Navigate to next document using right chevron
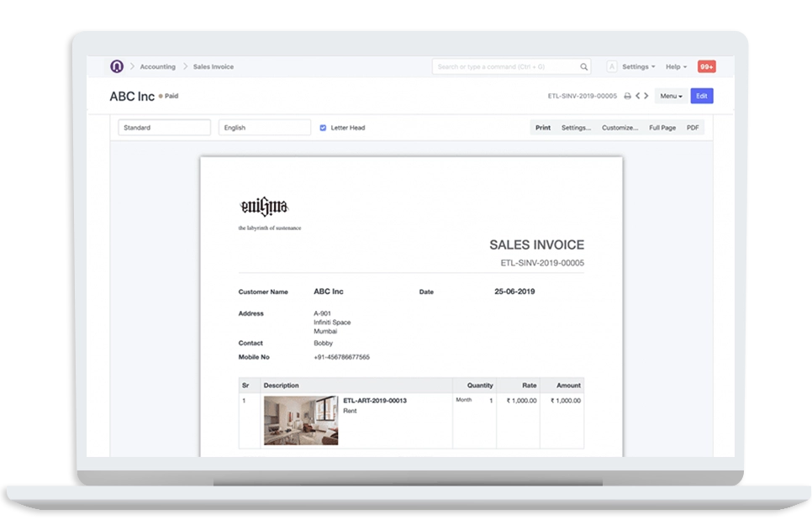Image resolution: width=812 pixels, height=520 pixels. coord(646,96)
